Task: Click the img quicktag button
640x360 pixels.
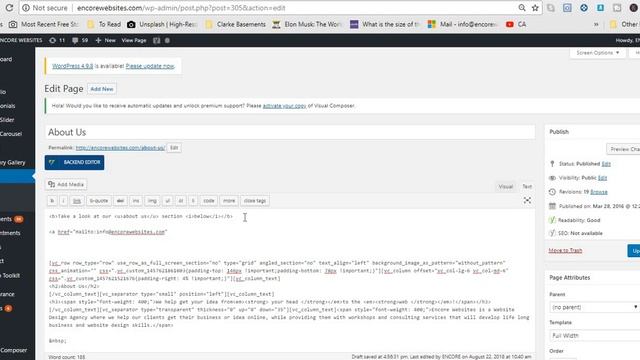Action: coord(152,201)
